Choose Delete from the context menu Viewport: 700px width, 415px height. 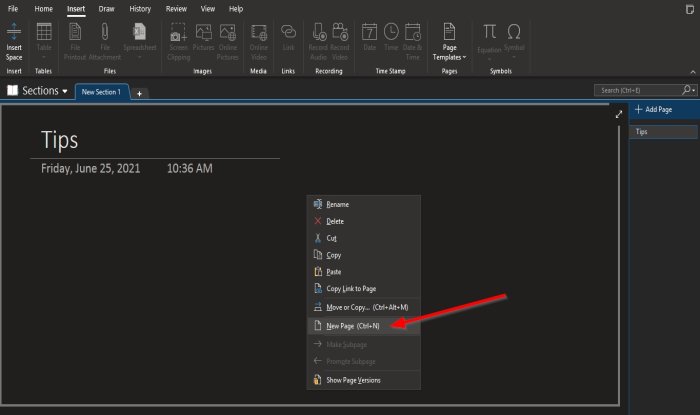click(363, 221)
